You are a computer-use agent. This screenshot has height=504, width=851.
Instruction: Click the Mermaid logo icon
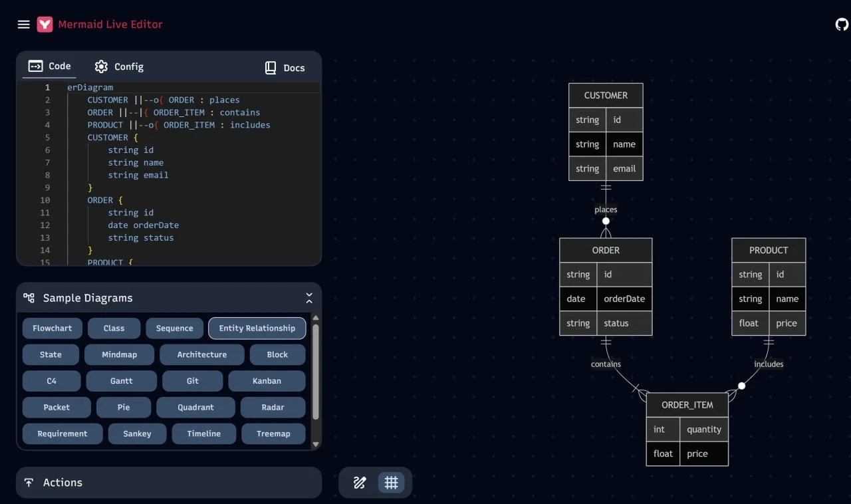click(x=45, y=25)
